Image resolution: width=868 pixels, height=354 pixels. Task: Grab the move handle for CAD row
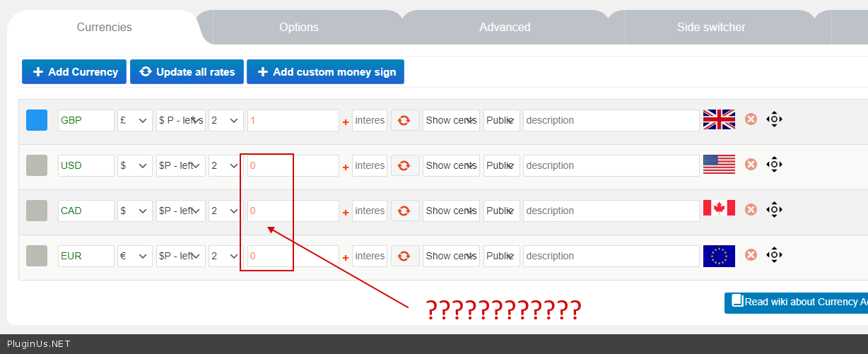[x=774, y=209]
